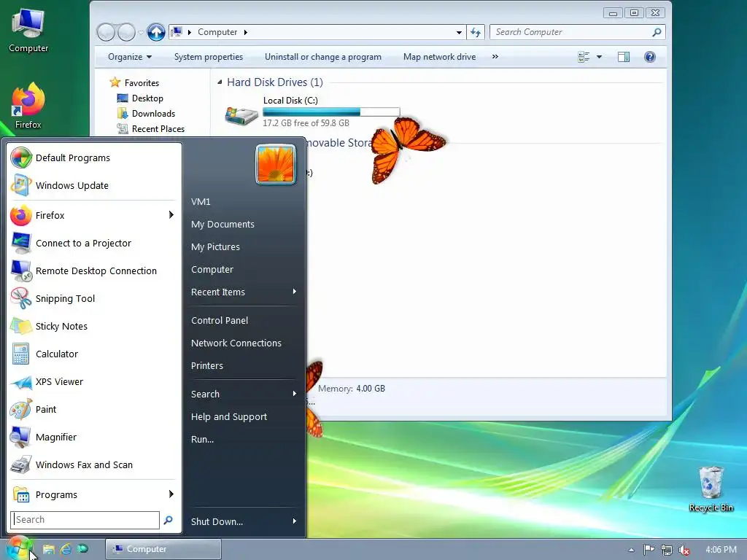Open the Computer desktop icon
This screenshot has height=560, width=747.
(28, 30)
